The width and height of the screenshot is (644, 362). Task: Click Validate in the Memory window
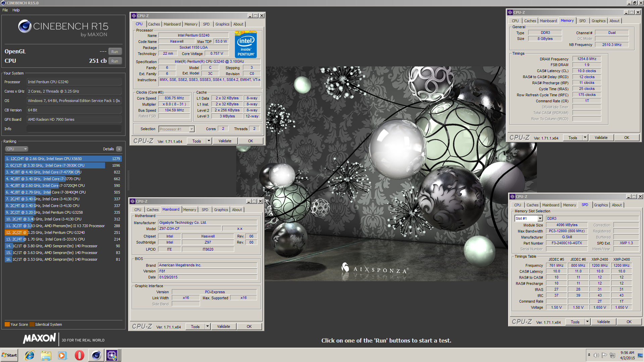(x=601, y=138)
